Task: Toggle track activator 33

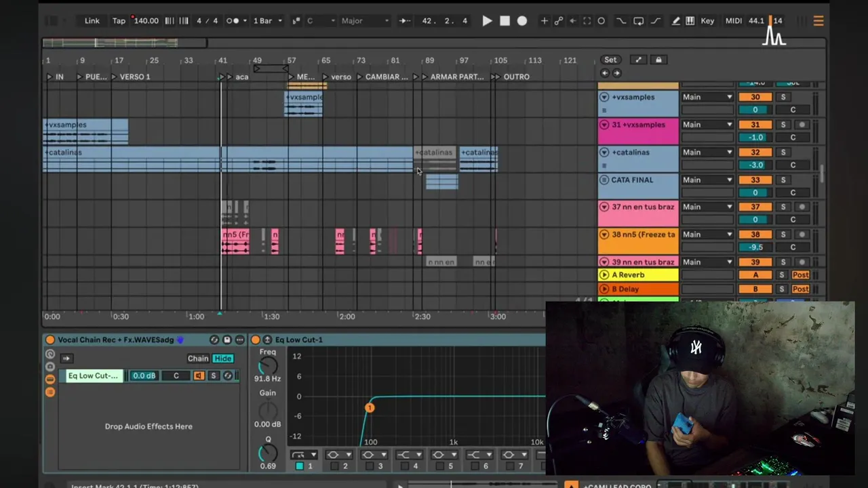Action: coord(755,180)
